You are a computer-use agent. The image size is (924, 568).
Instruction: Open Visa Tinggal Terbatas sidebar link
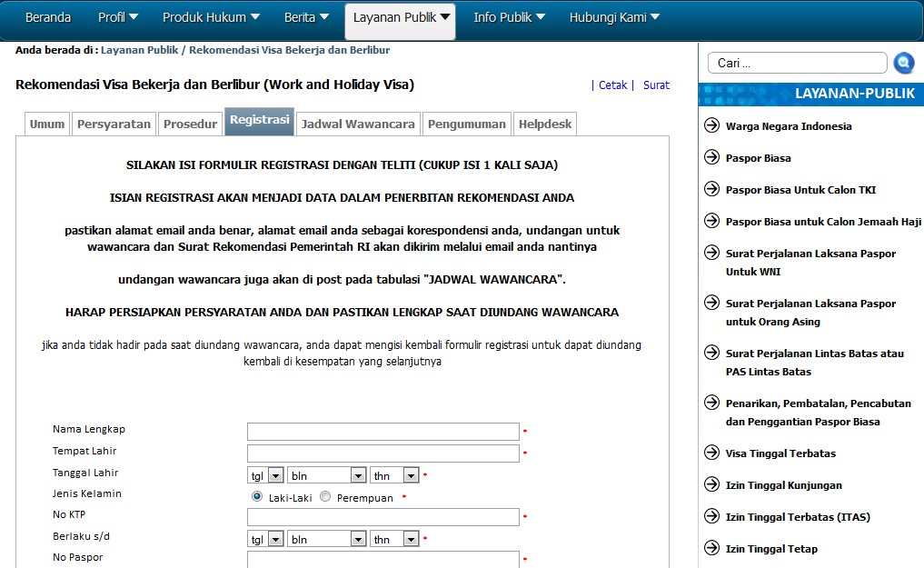click(780, 453)
